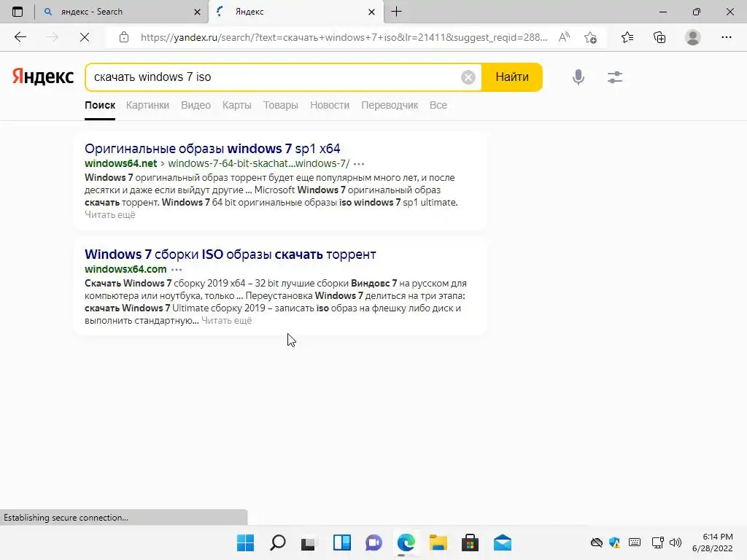Switch to Видео tab
Viewport: 747px width, 560px height.
(x=196, y=105)
